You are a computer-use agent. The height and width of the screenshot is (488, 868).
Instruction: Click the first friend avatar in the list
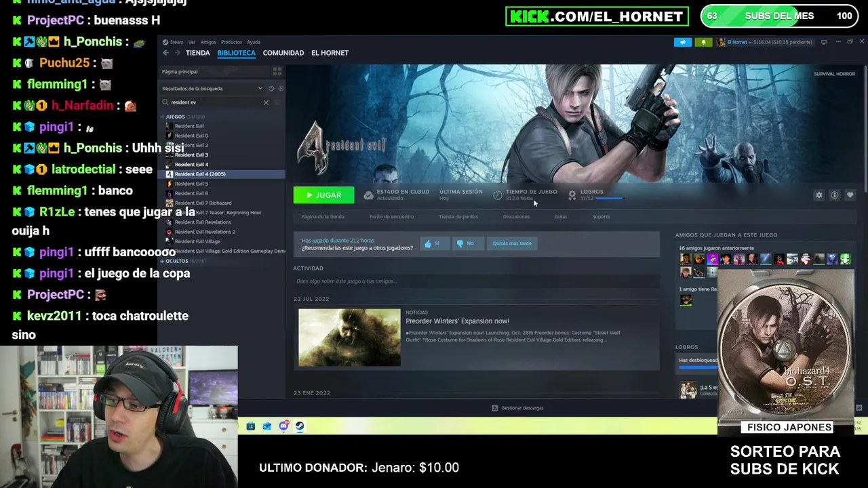click(686, 259)
